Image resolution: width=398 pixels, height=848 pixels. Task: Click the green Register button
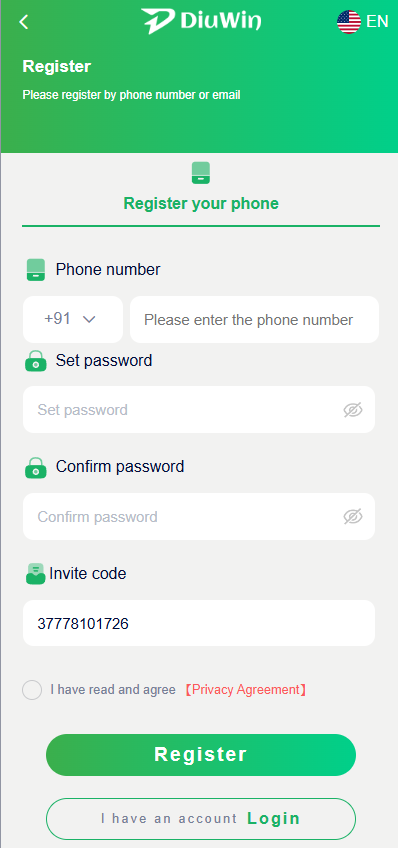point(201,755)
